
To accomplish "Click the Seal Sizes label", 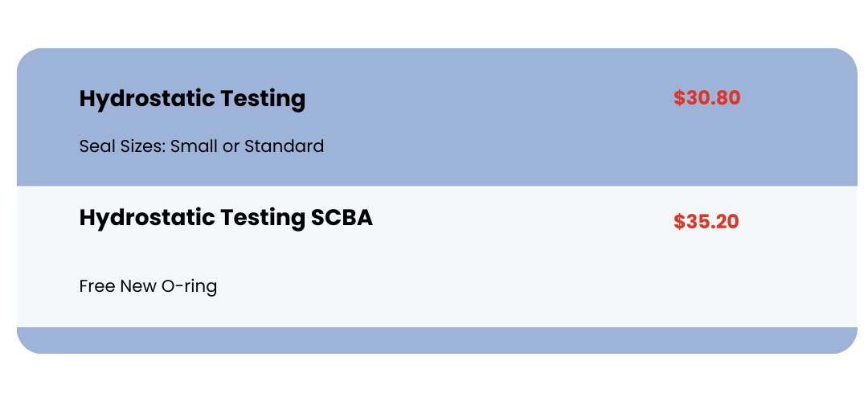I will click(122, 146).
